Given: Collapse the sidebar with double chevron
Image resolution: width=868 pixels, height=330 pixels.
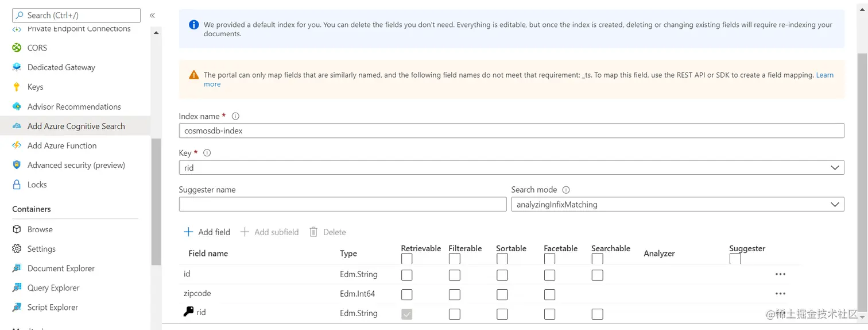Looking at the screenshot, I should pos(152,16).
